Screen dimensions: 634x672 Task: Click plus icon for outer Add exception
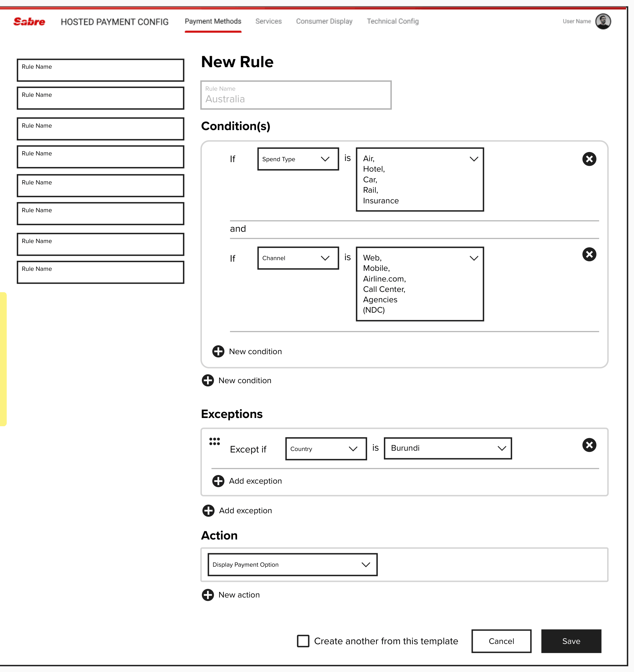coord(208,510)
